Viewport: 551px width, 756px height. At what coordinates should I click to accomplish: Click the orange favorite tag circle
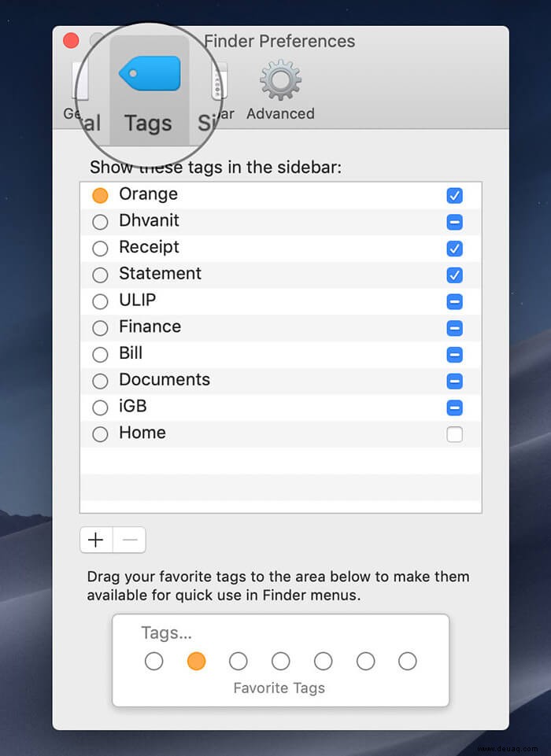pyautogui.click(x=196, y=661)
